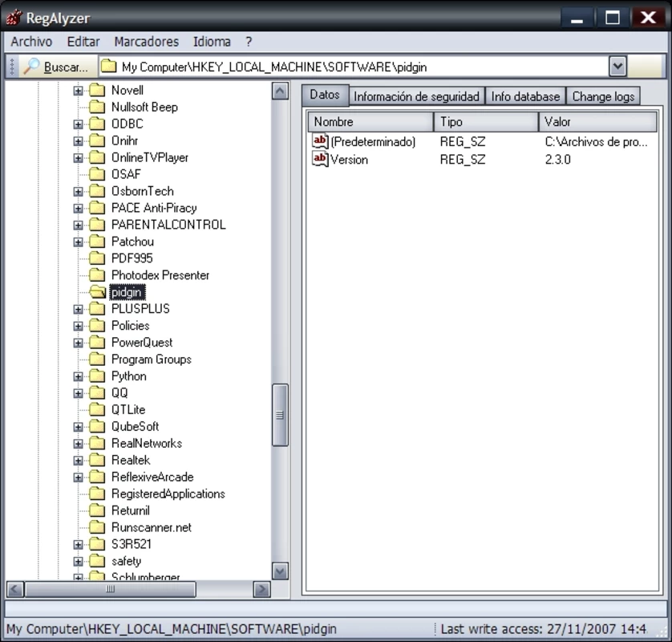Select the PLUSPLUS tree item

click(140, 309)
